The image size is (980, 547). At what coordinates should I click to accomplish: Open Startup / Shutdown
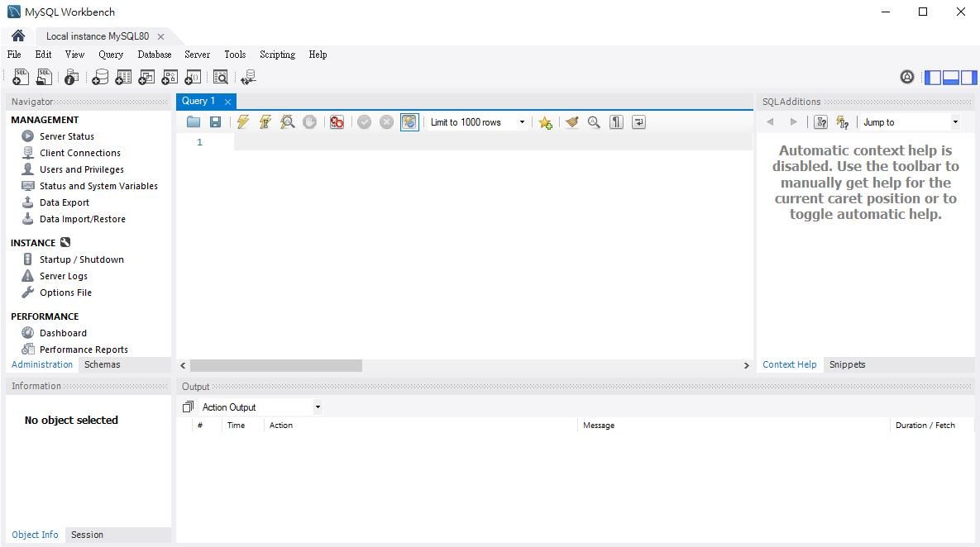(82, 259)
